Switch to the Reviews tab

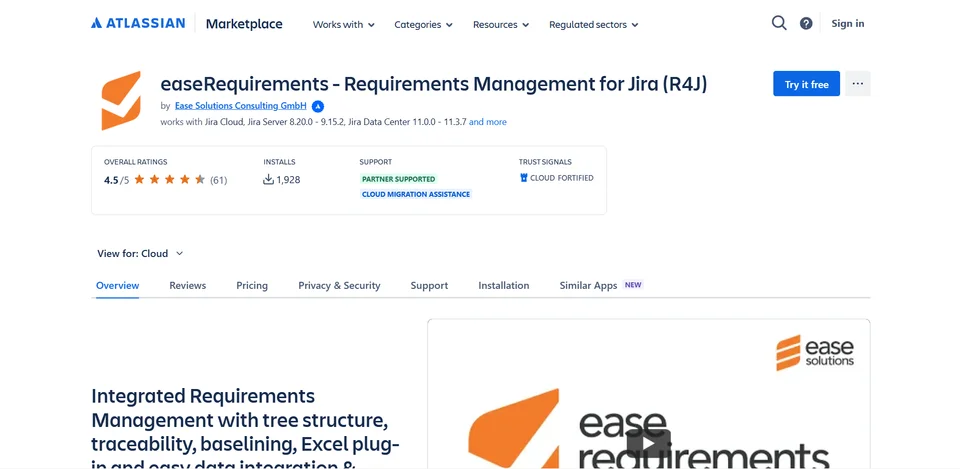(187, 285)
